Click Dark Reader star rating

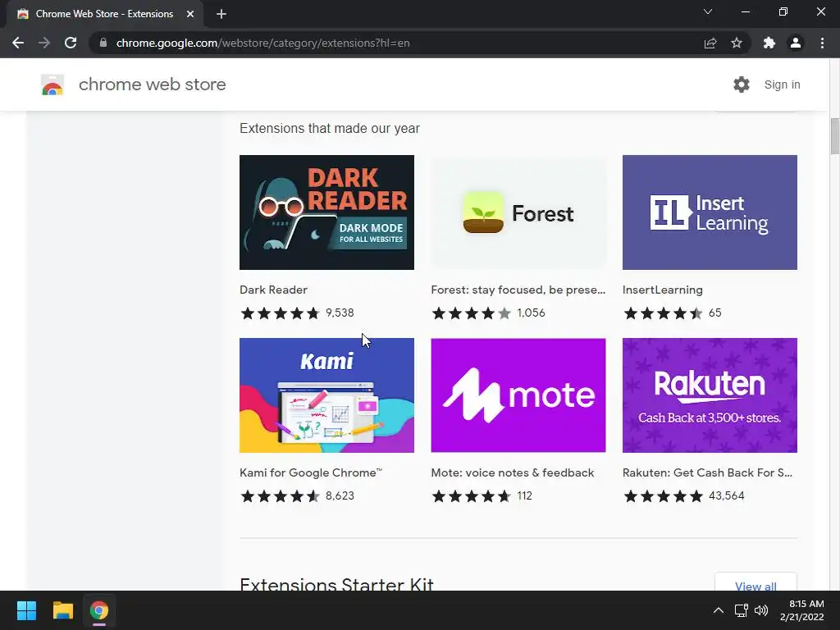[281, 313]
